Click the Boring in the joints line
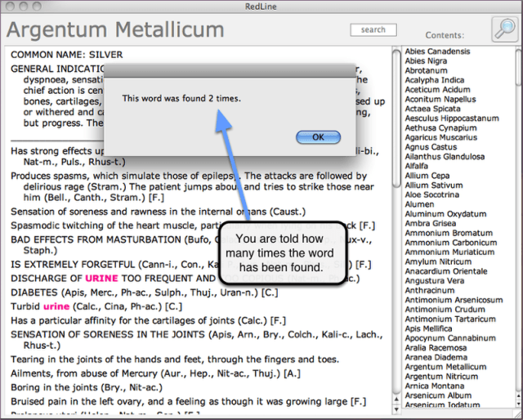 (87, 387)
